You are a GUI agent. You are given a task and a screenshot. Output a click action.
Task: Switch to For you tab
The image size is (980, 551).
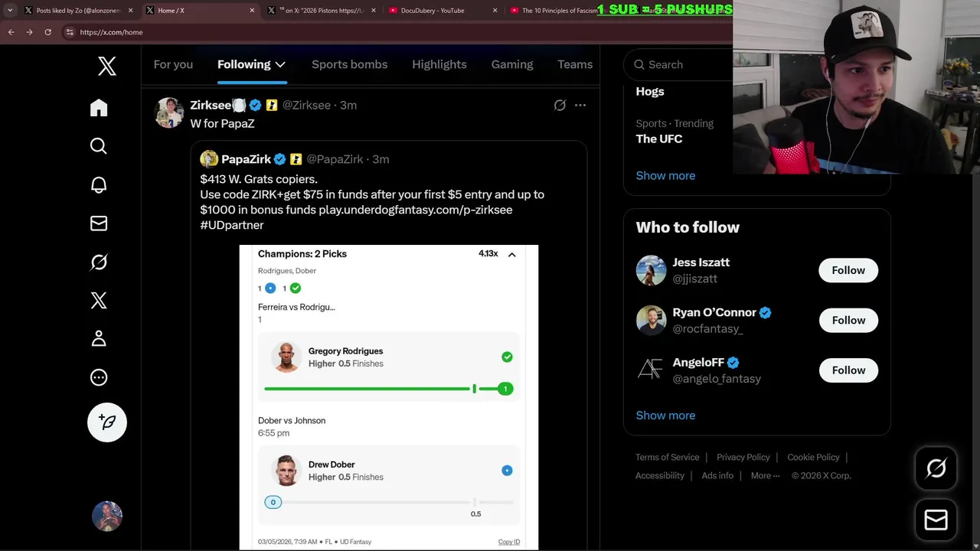tap(173, 64)
